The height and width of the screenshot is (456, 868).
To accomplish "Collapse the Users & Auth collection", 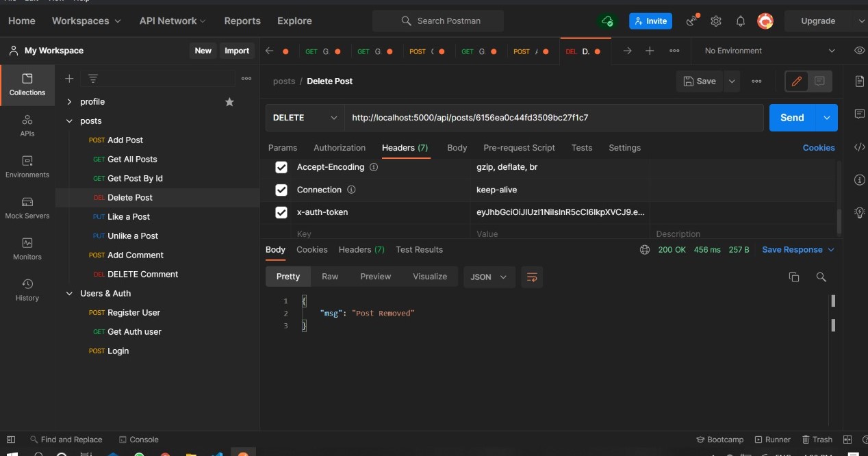I will click(x=69, y=294).
